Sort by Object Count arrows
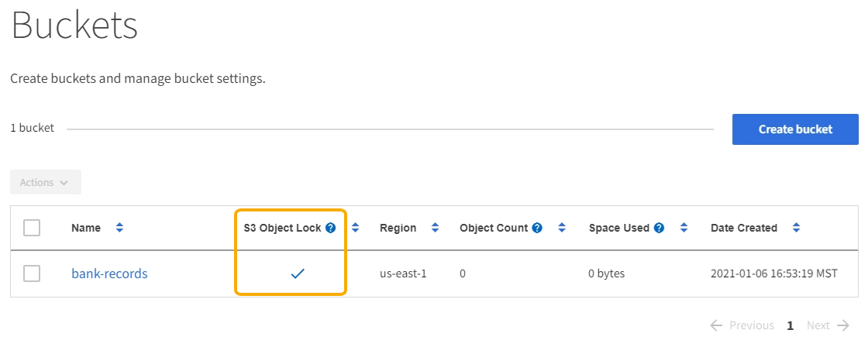The width and height of the screenshot is (868, 337). click(562, 228)
